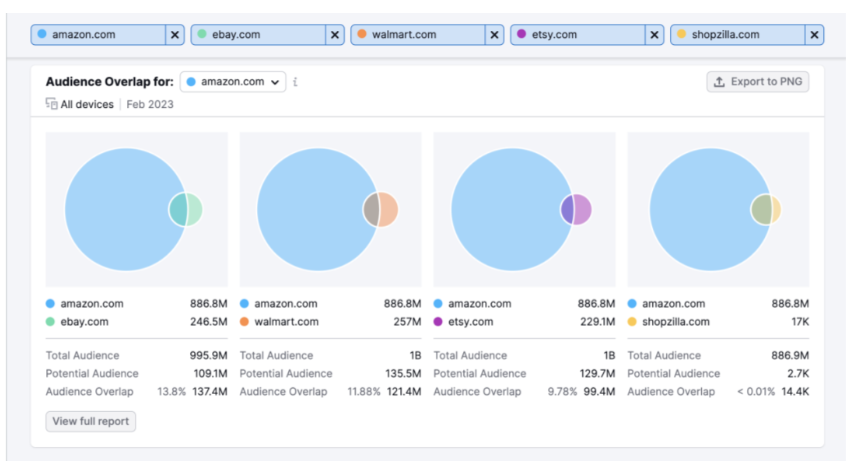Click the walmart.com domain chip field
The image size is (860, 471).
coord(418,35)
